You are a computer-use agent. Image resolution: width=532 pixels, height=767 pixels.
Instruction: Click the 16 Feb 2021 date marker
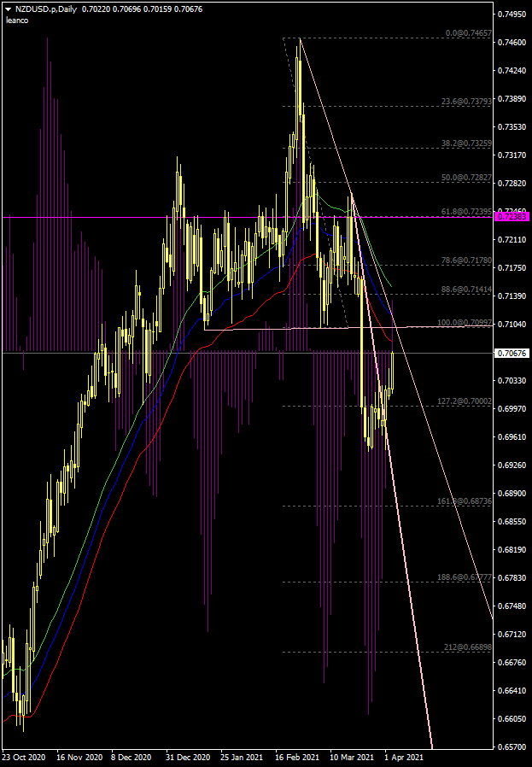click(297, 758)
